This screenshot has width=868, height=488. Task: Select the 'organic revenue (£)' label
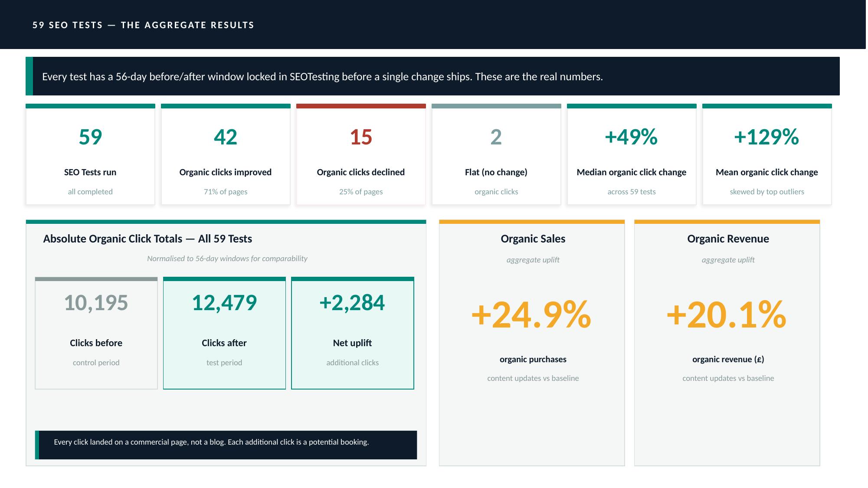(728, 360)
